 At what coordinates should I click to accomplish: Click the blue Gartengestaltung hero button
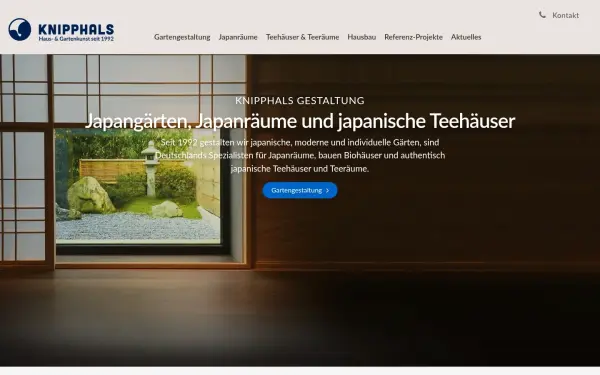click(300, 190)
